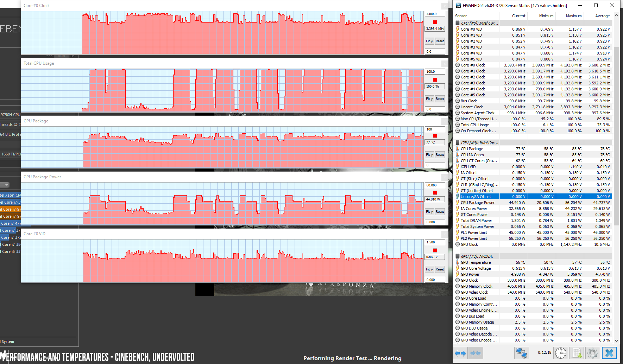Edit the 1.500 max field in Core #0 VID
The height and width of the screenshot is (364, 623).
pyautogui.click(x=435, y=242)
